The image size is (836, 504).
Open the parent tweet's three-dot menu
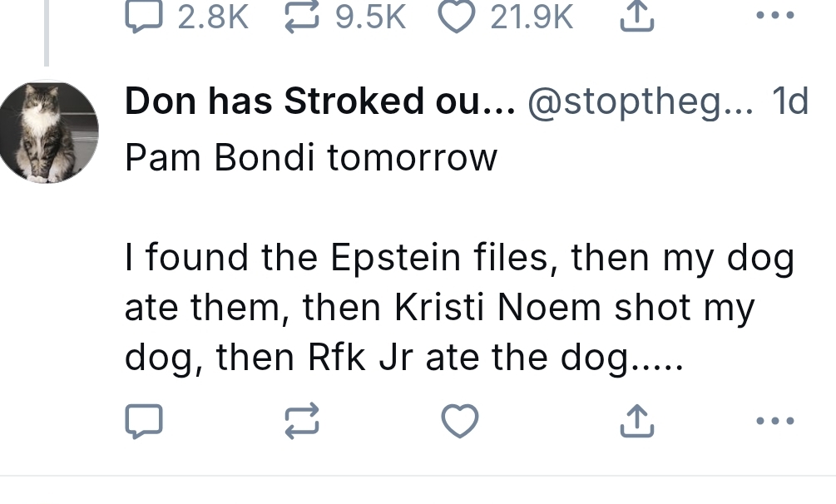coord(776,15)
